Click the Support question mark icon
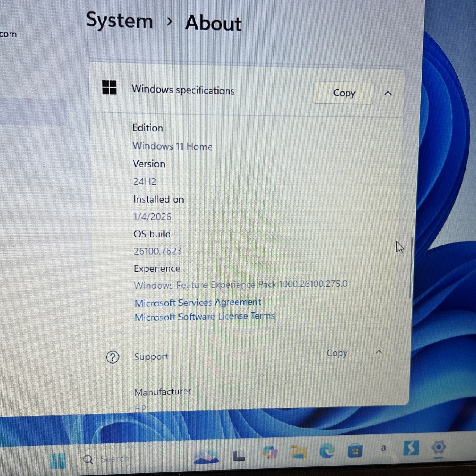Screen dimensions: 476x476 pyautogui.click(x=112, y=357)
